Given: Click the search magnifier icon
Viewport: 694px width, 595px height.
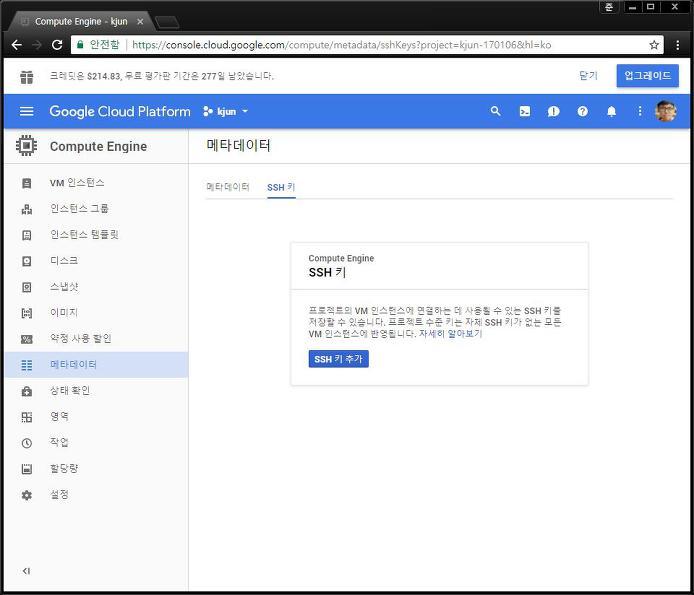Looking at the screenshot, I should (x=496, y=111).
